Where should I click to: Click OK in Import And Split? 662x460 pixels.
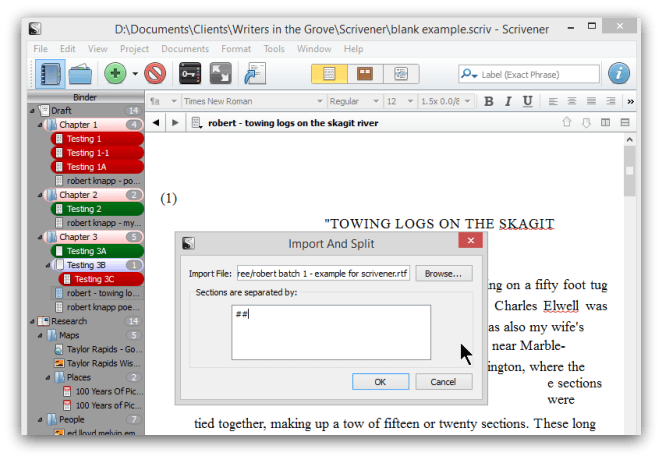(380, 382)
